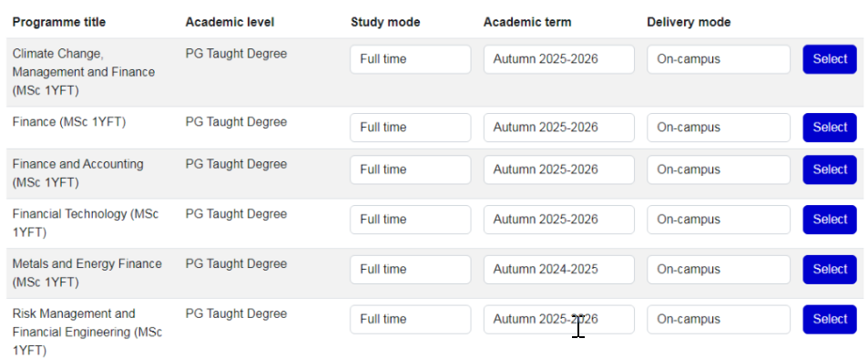The height and width of the screenshot is (359, 868).
Task: Open Academic term field for Finance and Accounting
Action: click(558, 169)
